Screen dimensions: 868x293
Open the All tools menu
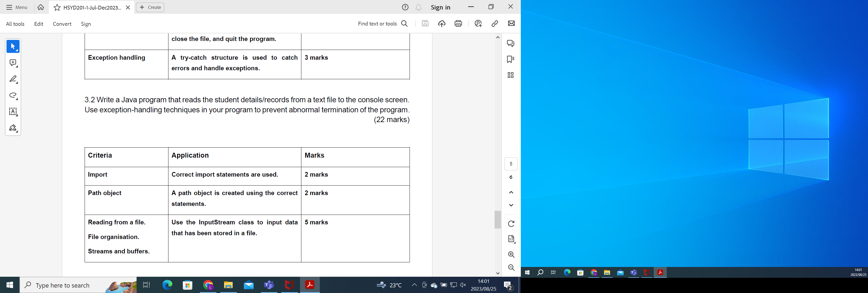pos(15,24)
